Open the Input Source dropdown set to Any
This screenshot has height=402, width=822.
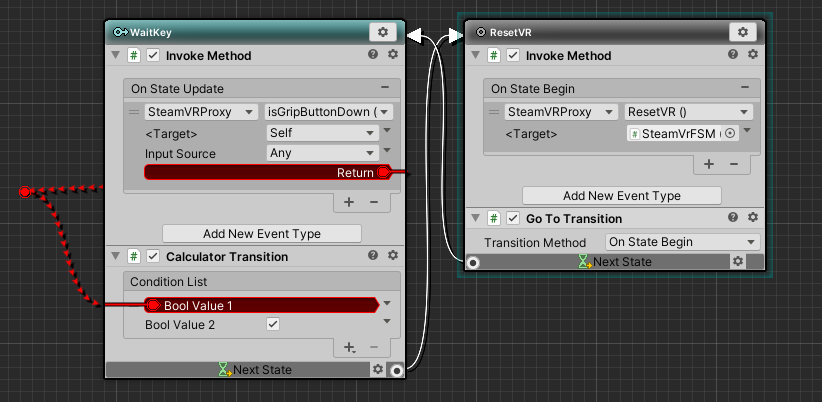tap(321, 153)
